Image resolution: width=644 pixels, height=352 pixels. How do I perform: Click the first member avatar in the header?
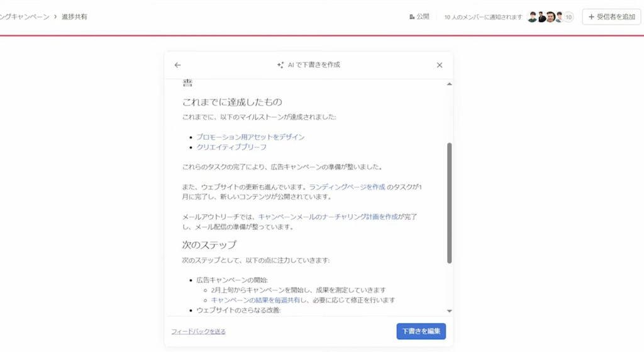(532, 17)
